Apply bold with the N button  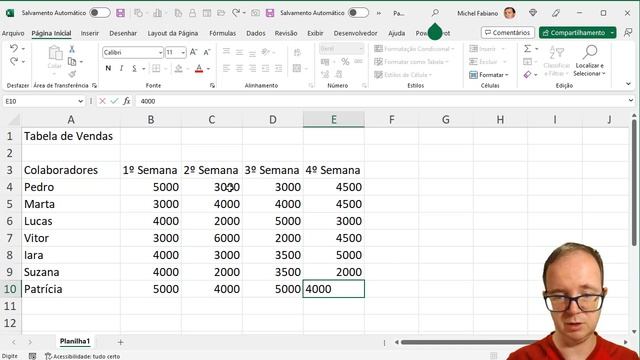pyautogui.click(x=108, y=68)
